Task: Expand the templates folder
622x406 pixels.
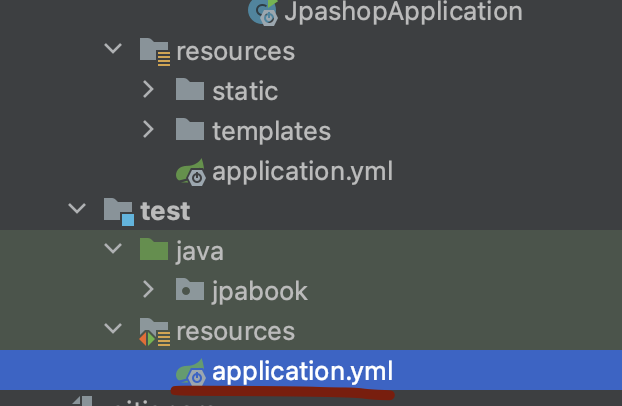Action: coord(148,130)
